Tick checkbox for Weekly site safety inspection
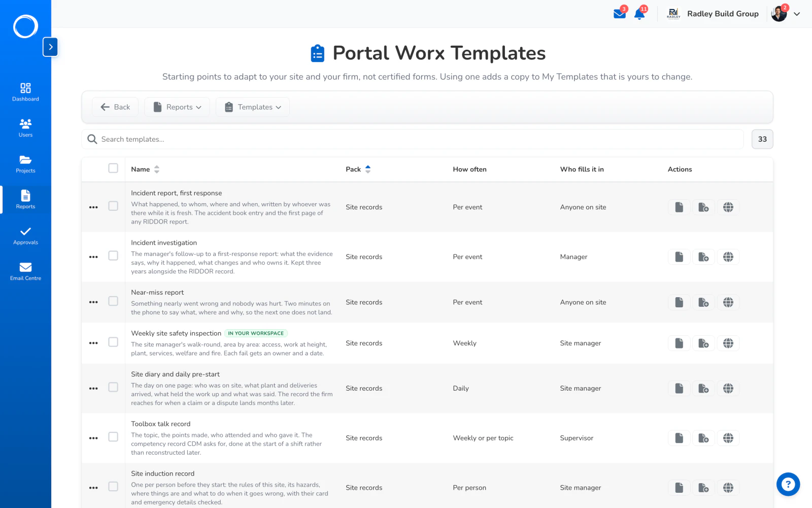 (x=113, y=342)
